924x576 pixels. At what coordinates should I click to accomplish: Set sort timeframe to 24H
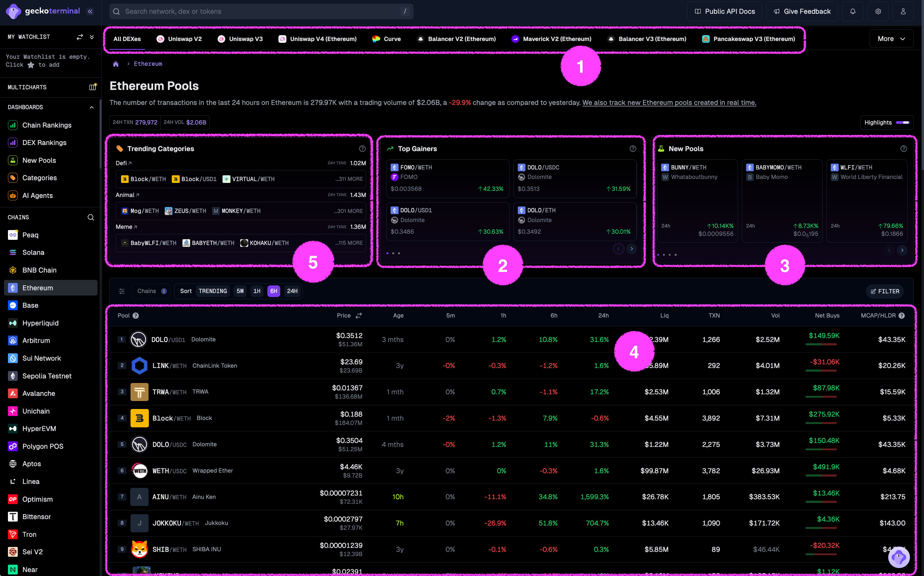(292, 291)
